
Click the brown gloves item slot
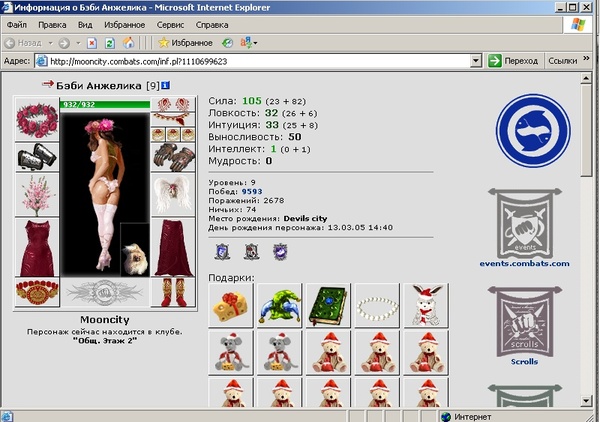(173, 157)
